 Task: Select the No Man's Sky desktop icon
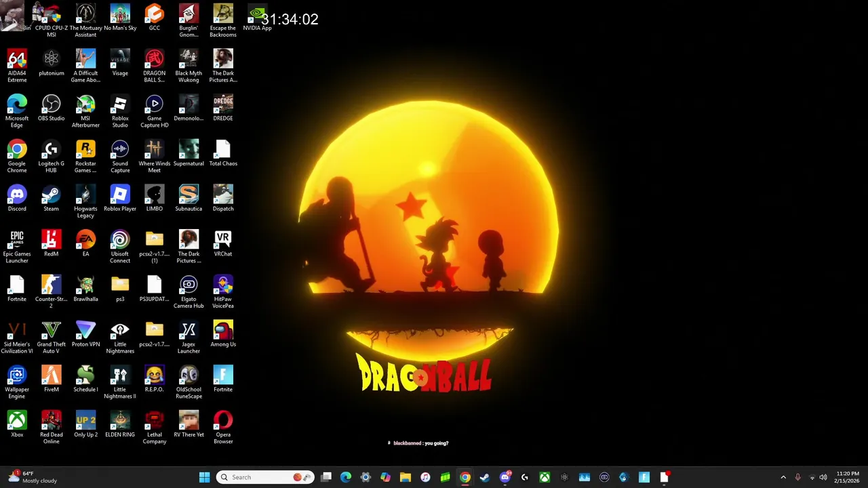coord(120,18)
